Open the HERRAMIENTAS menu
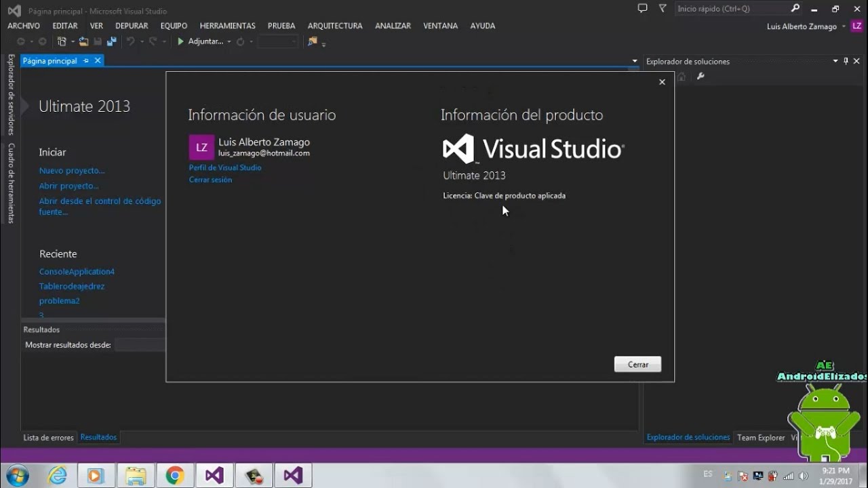Image resolution: width=868 pixels, height=488 pixels. click(x=227, y=26)
